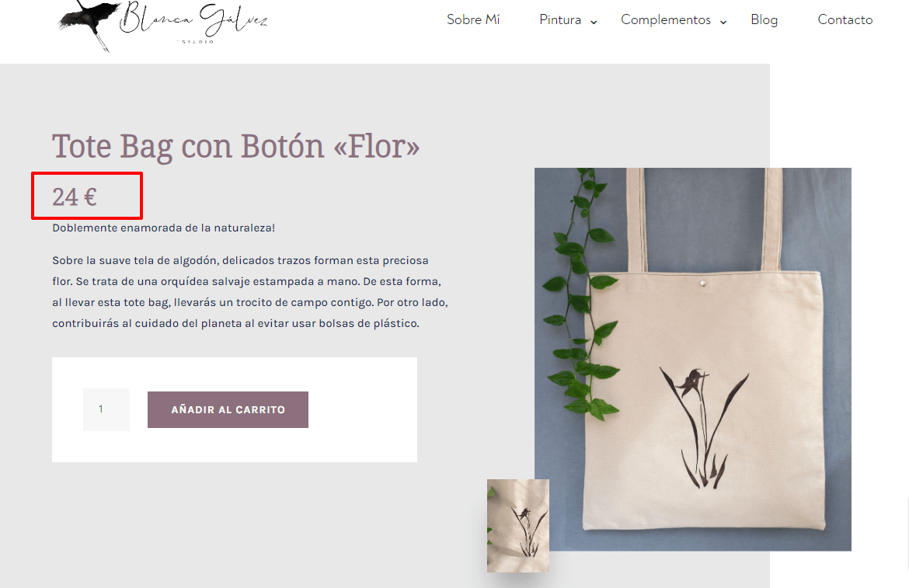Click the Tote Bag con Botón «Flor» title

(236, 146)
